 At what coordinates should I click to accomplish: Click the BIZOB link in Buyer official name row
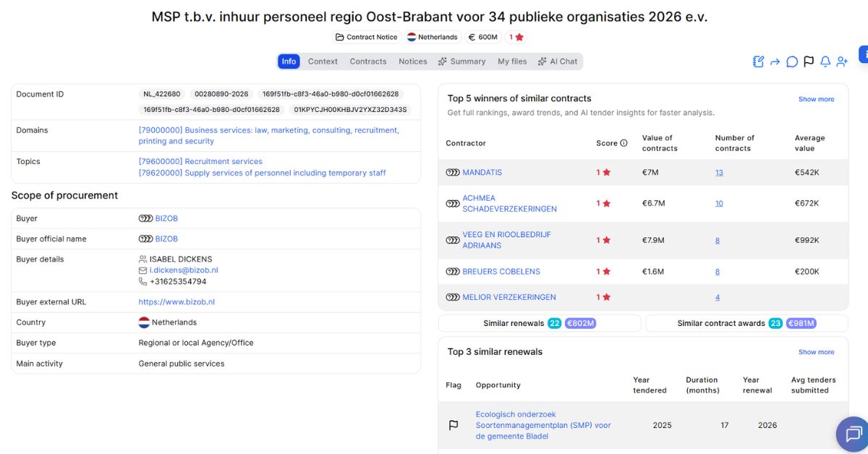pyautogui.click(x=166, y=239)
